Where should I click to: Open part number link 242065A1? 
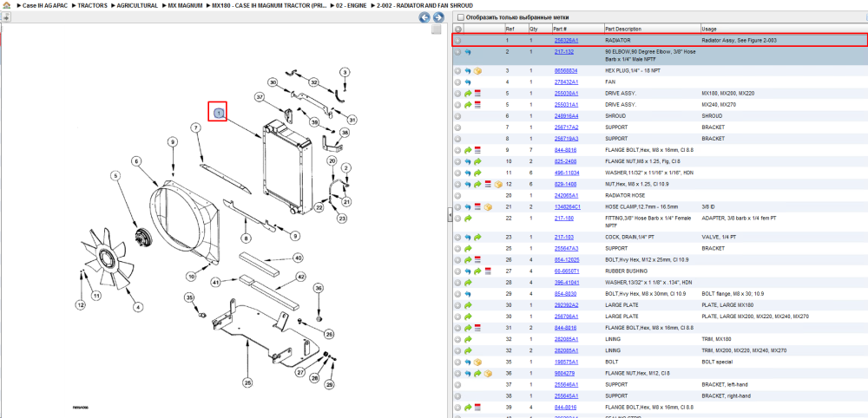(x=566, y=195)
